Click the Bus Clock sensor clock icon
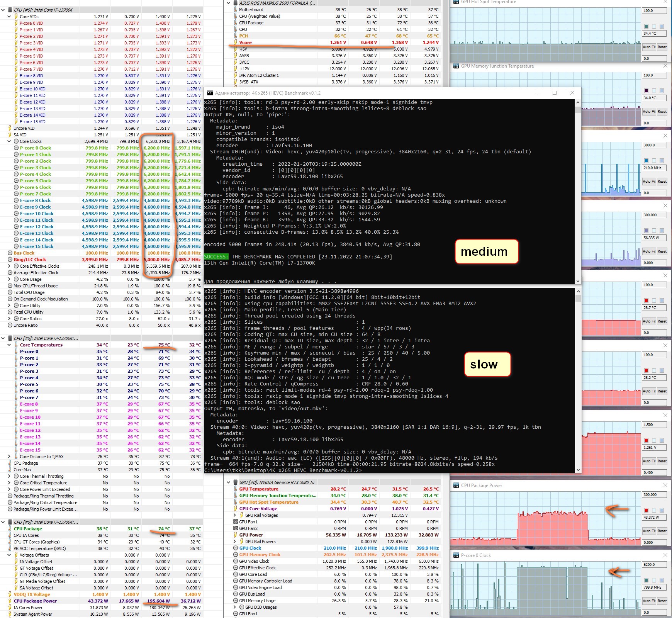The height and width of the screenshot is (618, 672). click(10, 253)
